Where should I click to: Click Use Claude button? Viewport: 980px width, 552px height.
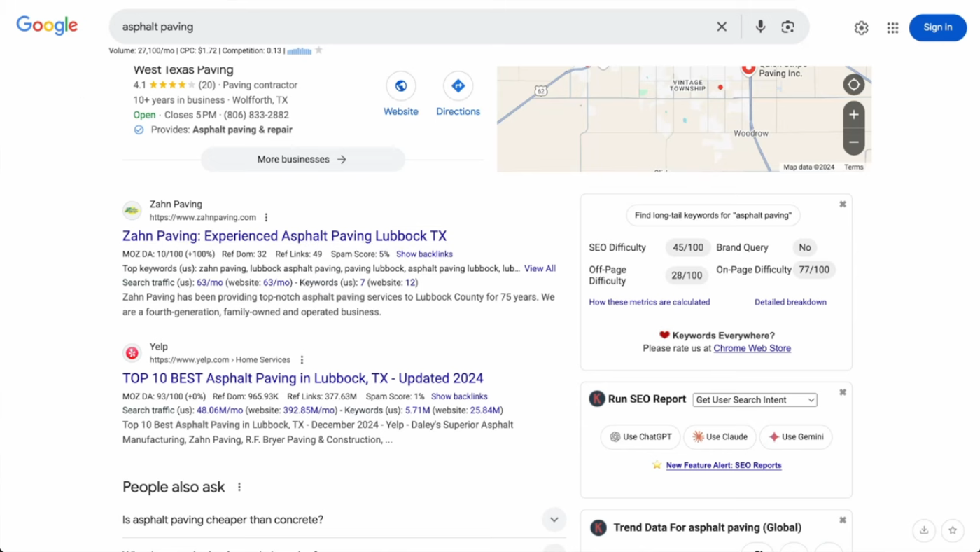click(720, 436)
